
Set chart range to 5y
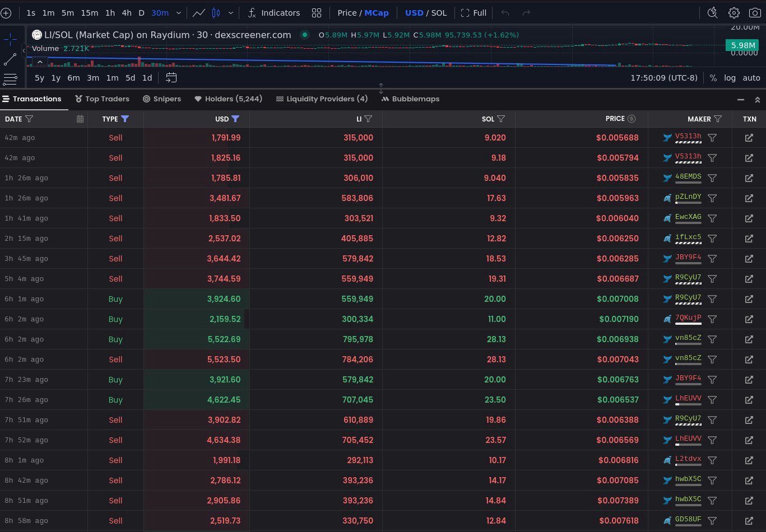39,78
